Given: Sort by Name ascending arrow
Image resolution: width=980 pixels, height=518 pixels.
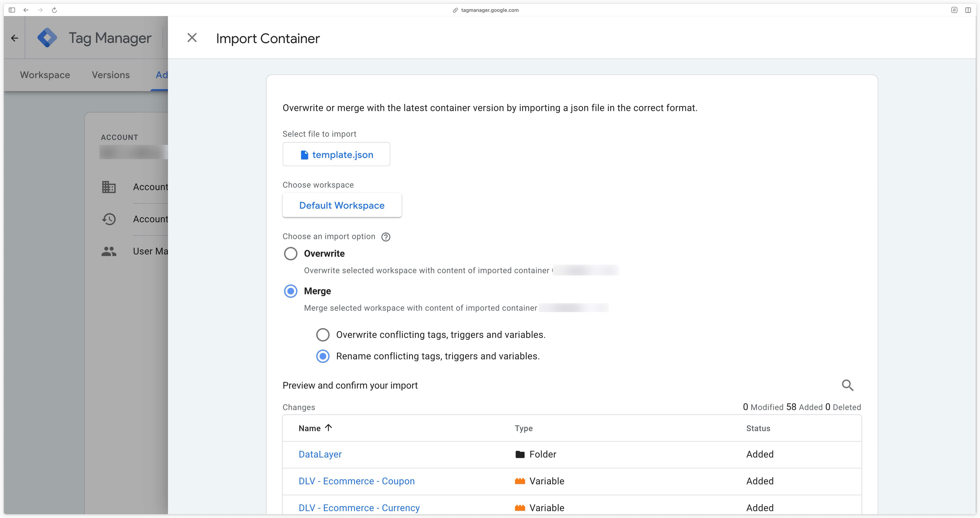Looking at the screenshot, I should coord(328,428).
